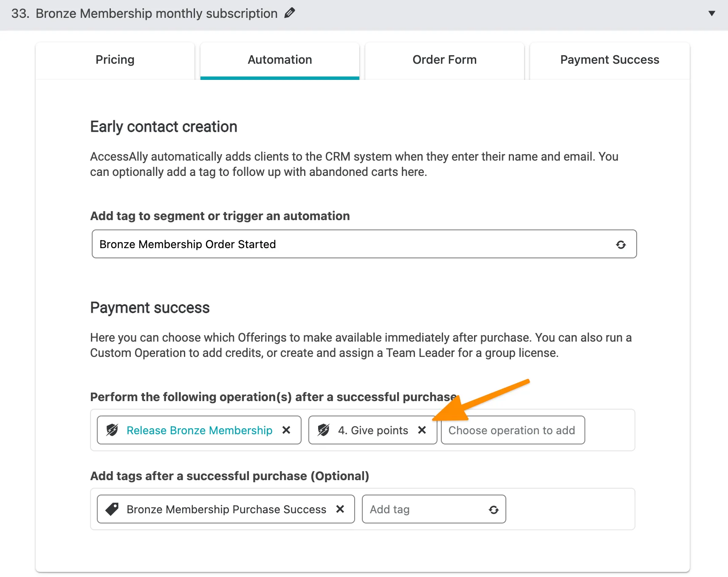Select the Automation tab
Viewport: 728px width, 577px height.
[x=279, y=60]
